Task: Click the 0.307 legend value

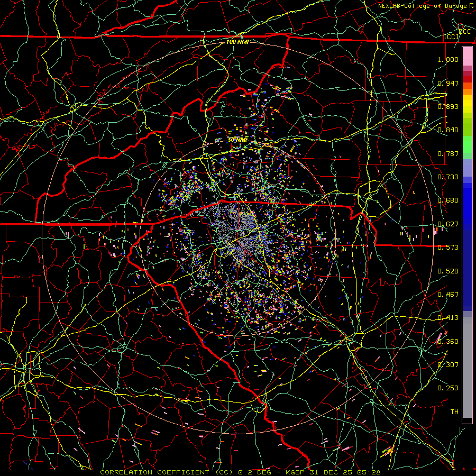Action: pos(448,365)
